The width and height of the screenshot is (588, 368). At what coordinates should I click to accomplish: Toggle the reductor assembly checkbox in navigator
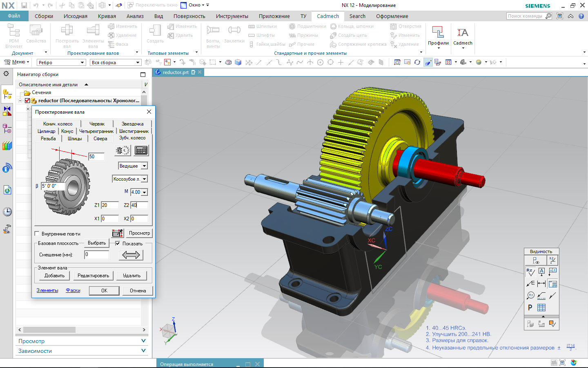point(27,101)
